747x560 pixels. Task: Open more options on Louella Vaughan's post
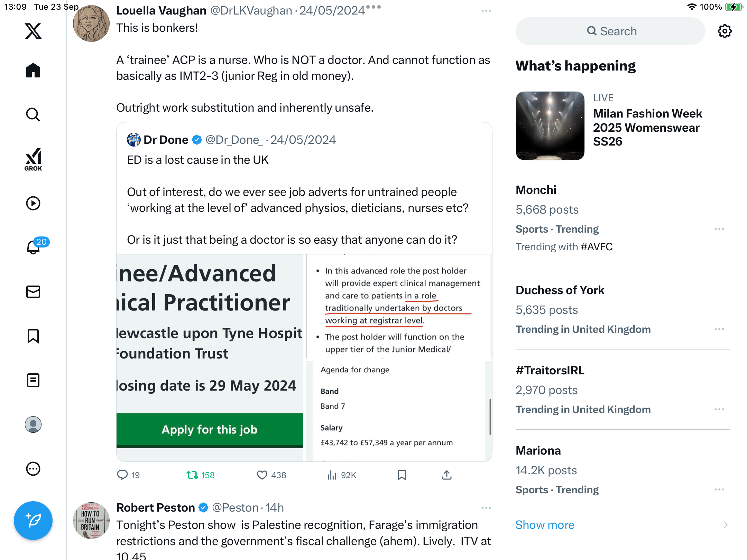pos(486,11)
